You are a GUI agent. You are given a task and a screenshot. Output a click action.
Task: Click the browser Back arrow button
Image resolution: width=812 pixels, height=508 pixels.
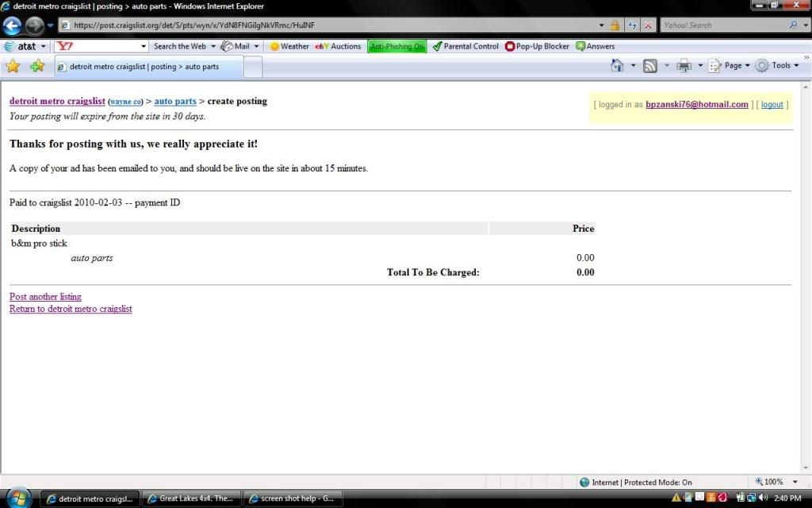click(x=13, y=25)
